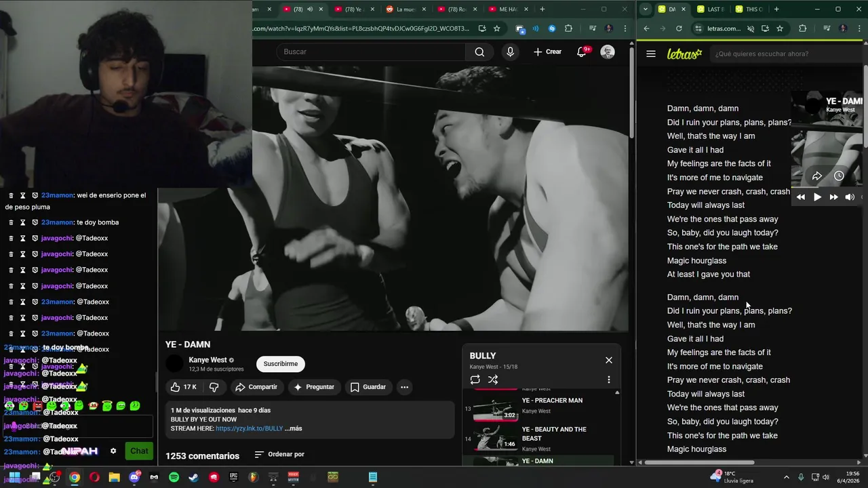Screen dimensions: 868x488
Task: Switch to the '(78) Ye' tab
Action: 355,9
